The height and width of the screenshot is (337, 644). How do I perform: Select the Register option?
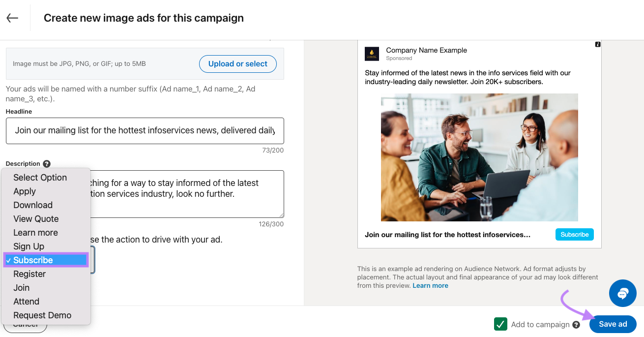click(x=30, y=274)
